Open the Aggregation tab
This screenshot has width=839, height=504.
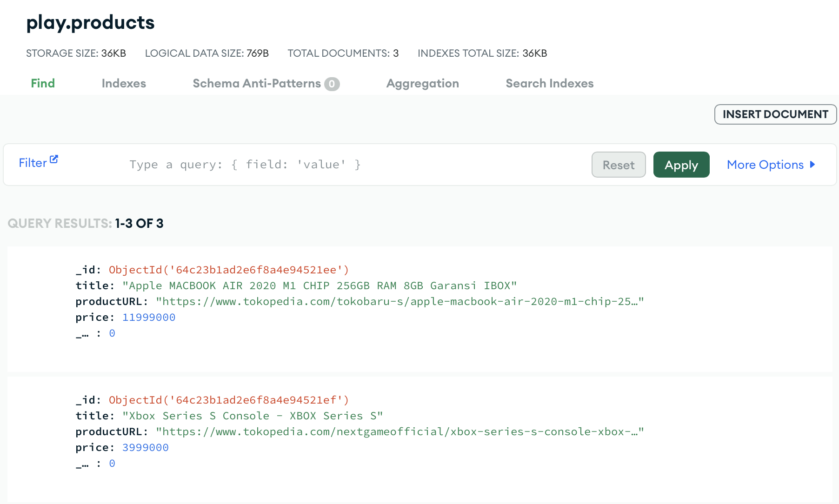(x=422, y=83)
